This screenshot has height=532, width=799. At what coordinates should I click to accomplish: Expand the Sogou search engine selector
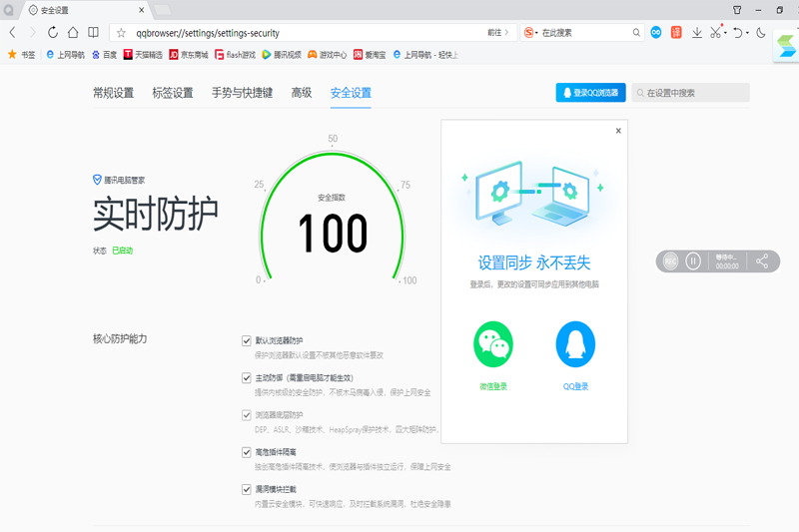(x=537, y=33)
